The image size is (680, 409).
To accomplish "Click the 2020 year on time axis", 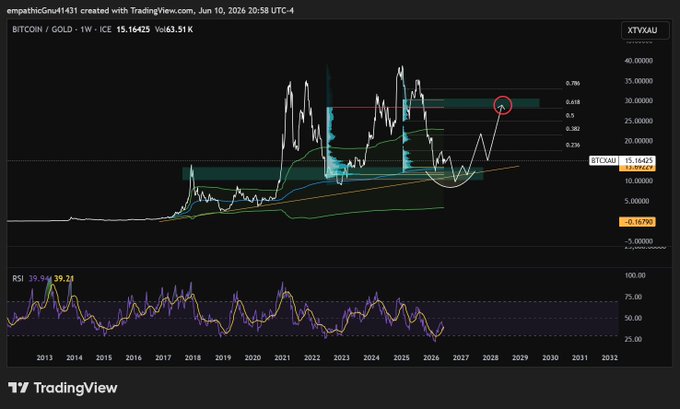I will point(252,358).
